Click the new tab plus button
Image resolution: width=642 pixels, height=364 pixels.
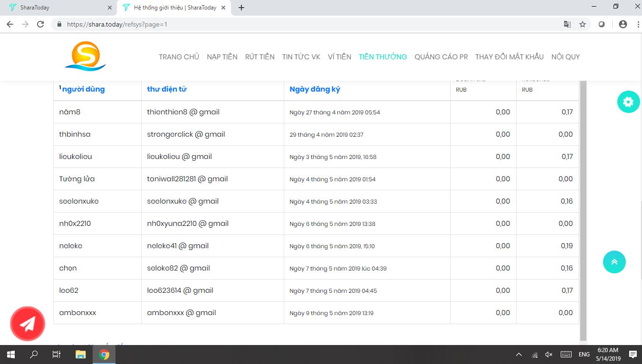[x=241, y=8]
